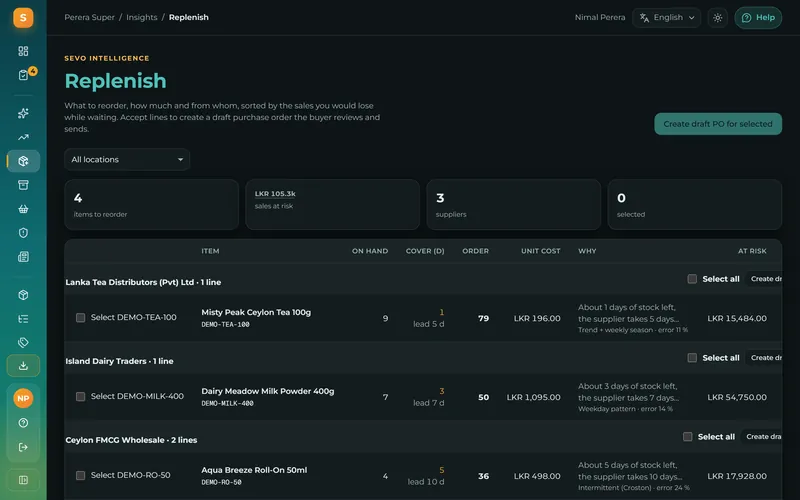Viewport: 800px width, 500px height.
Task: Click the ON HAND column header
Action: pos(370,251)
